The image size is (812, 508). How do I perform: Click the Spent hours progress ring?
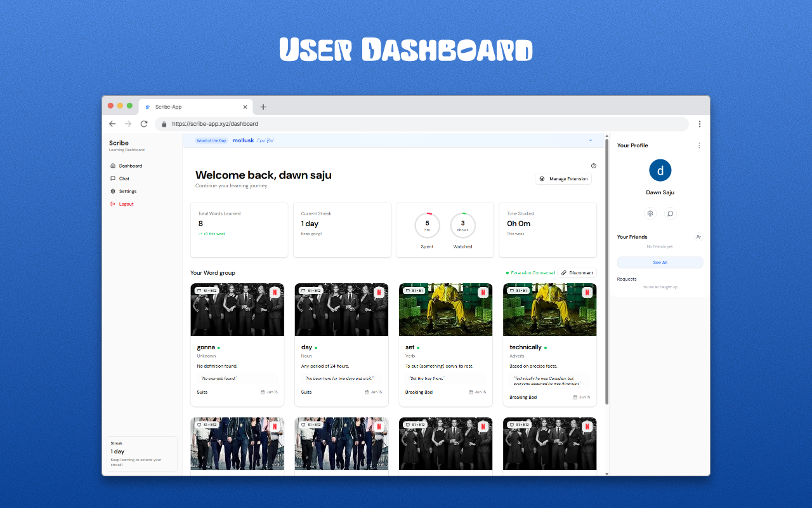(427, 225)
